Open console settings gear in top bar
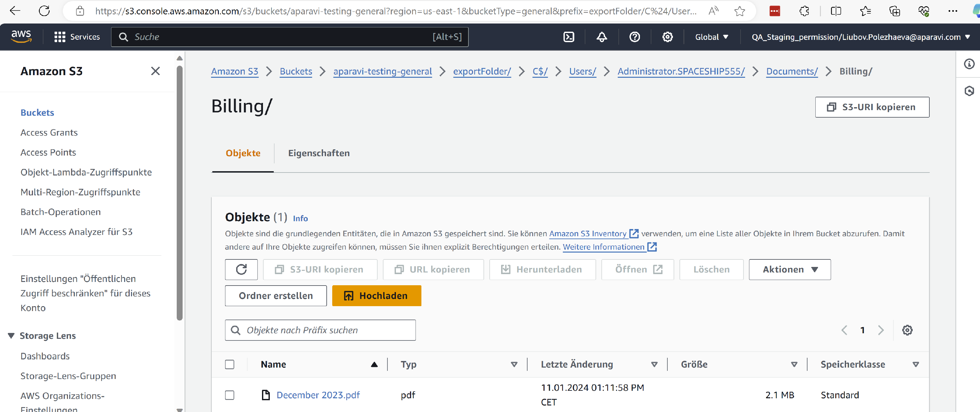The image size is (980, 412). point(667,37)
